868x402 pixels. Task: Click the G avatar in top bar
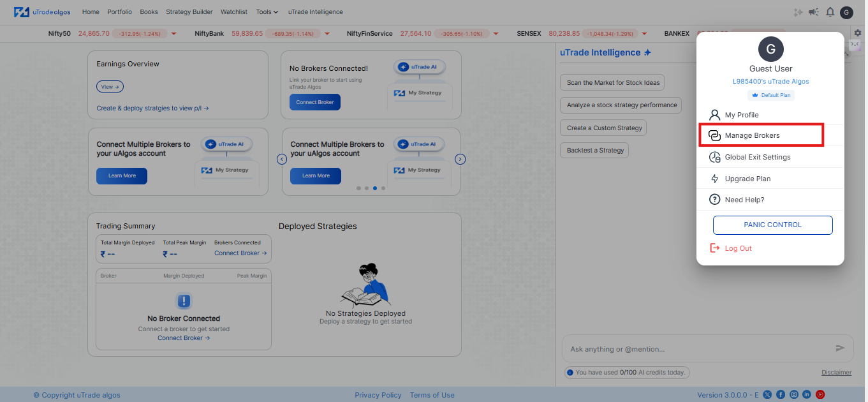(846, 12)
